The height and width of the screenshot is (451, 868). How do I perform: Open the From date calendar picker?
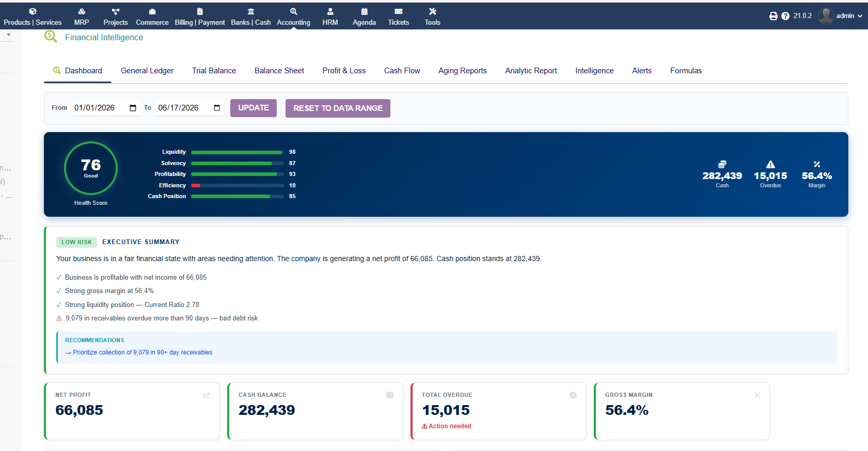133,108
